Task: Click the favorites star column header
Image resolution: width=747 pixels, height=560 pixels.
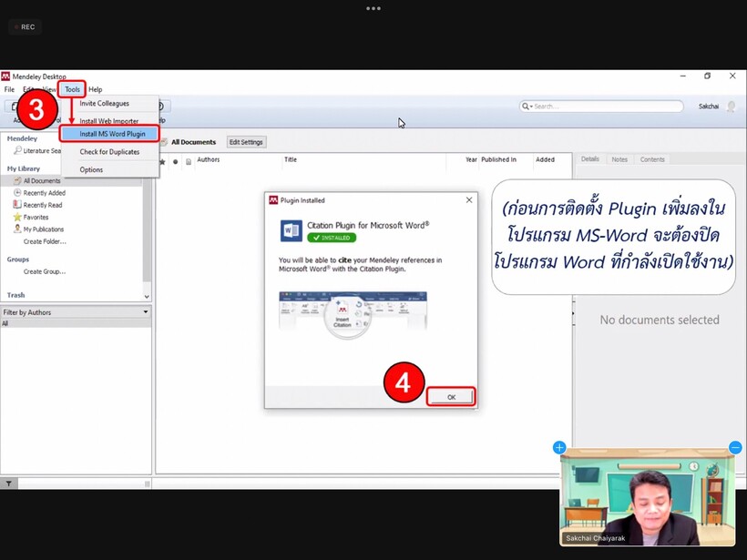Action: (162, 162)
